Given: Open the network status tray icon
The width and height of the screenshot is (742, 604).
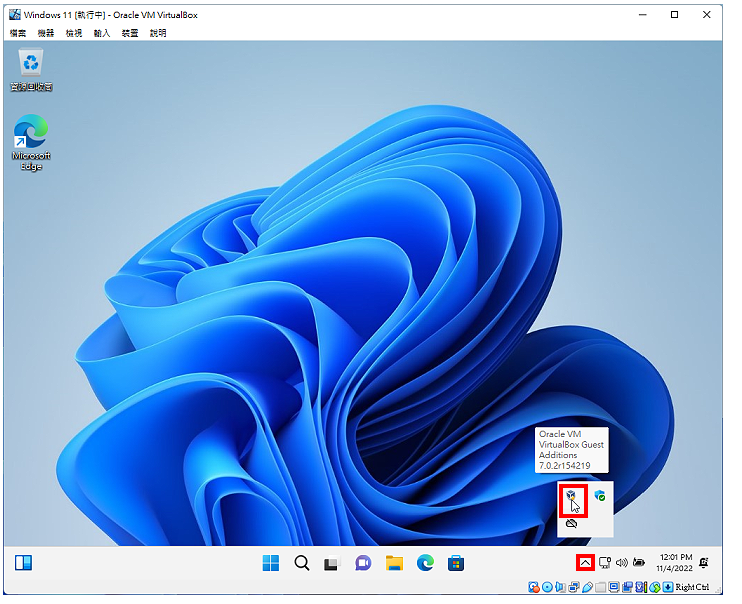Looking at the screenshot, I should tap(604, 563).
